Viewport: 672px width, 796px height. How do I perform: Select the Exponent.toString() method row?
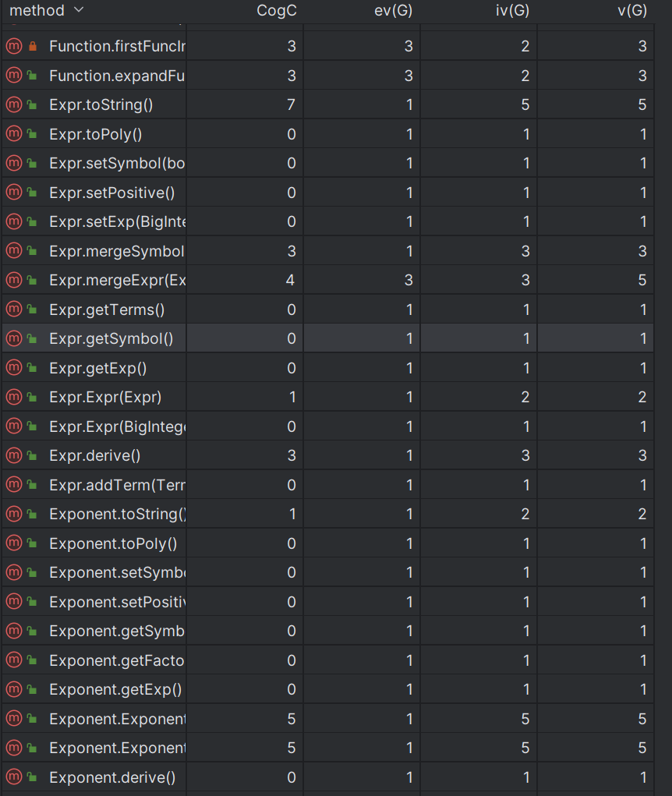327,515
